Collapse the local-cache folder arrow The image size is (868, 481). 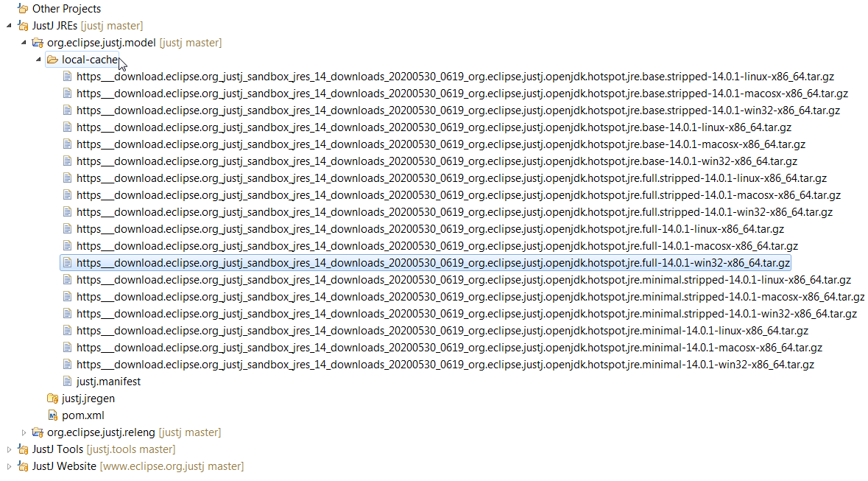(38, 60)
